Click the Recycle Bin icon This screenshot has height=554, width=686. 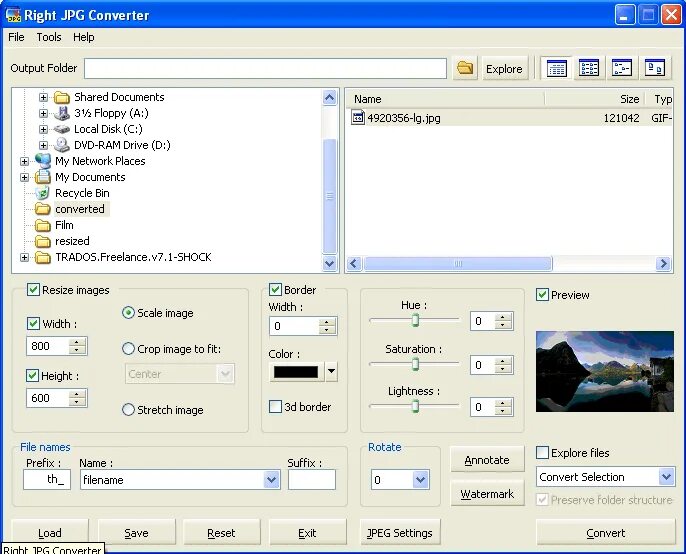point(43,193)
